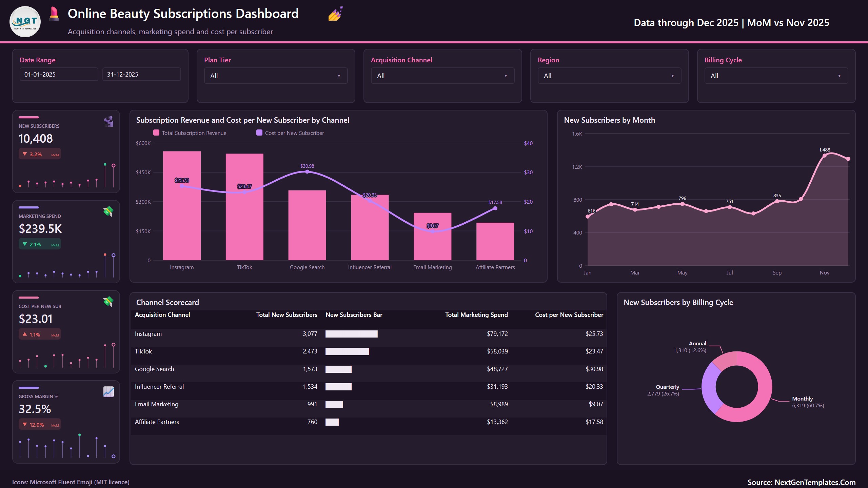
Task: Click the 10,408 New Subscribers value
Action: coord(36,139)
